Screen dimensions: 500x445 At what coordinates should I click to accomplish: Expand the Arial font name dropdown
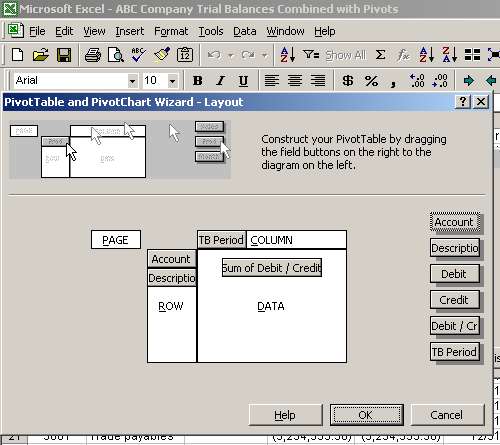point(133,81)
